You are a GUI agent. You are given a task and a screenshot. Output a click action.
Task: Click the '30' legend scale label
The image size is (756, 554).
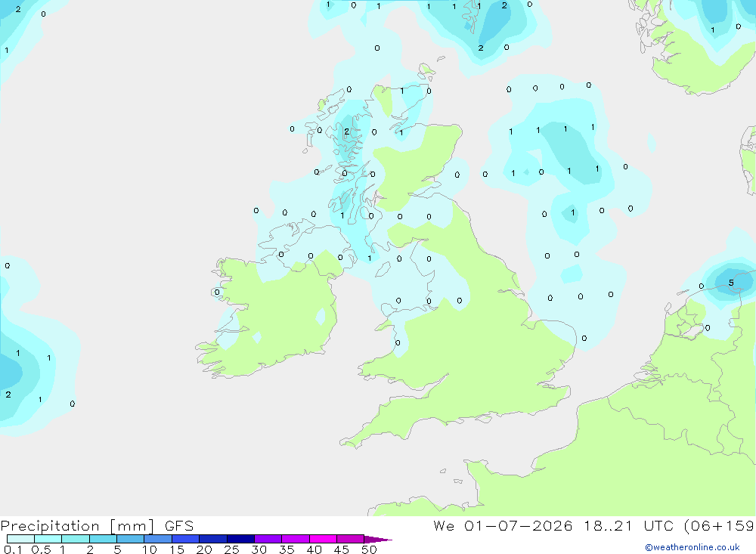(x=259, y=549)
